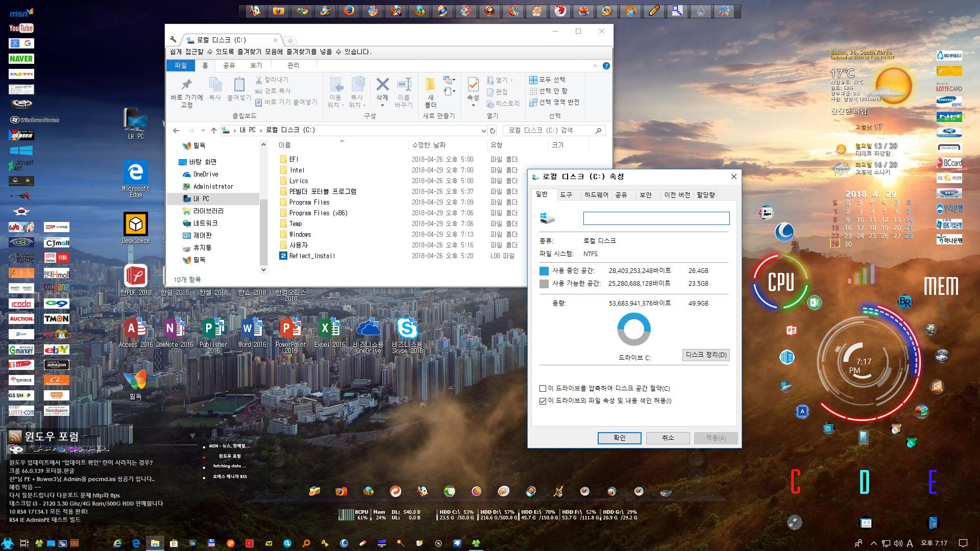Screen dimensions: 980x551
Task: Confirm with the 확인 button
Action: tap(619, 438)
